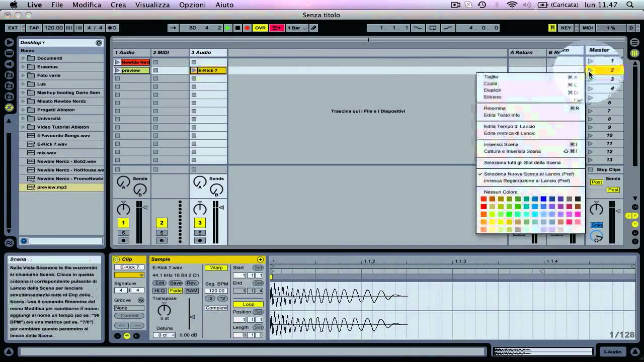Open the clip color chooser dropdown
This screenshot has width=644, height=362.
pos(129,275)
